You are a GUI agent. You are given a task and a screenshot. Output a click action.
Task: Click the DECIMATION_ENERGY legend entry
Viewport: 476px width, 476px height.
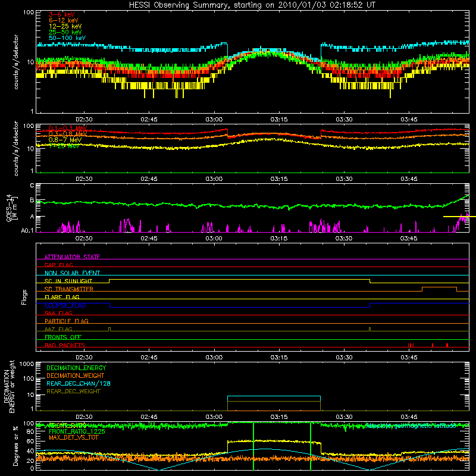(76, 368)
